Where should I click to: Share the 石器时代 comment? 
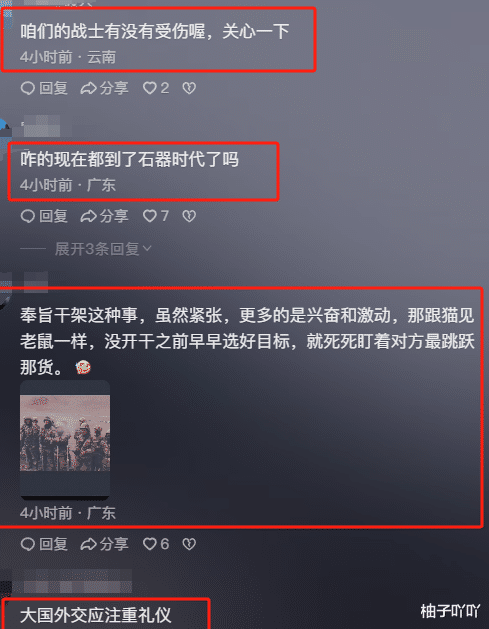pos(104,216)
